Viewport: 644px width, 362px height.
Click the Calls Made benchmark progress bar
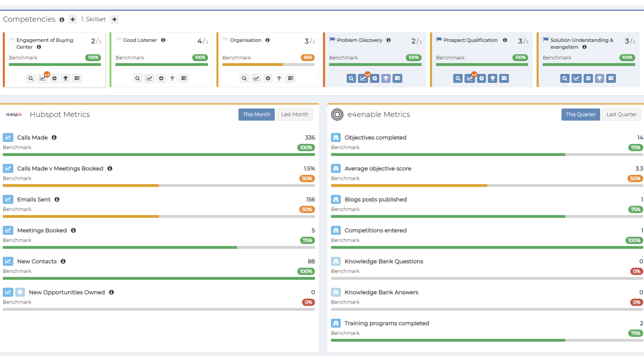159,154
